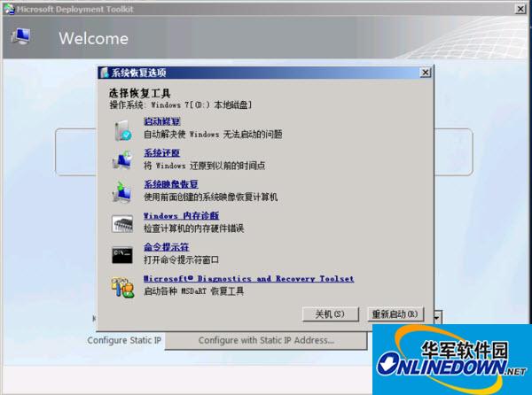This screenshot has height=395, width=532.
Task: Open the 启动修复 link
Action: 162,121
